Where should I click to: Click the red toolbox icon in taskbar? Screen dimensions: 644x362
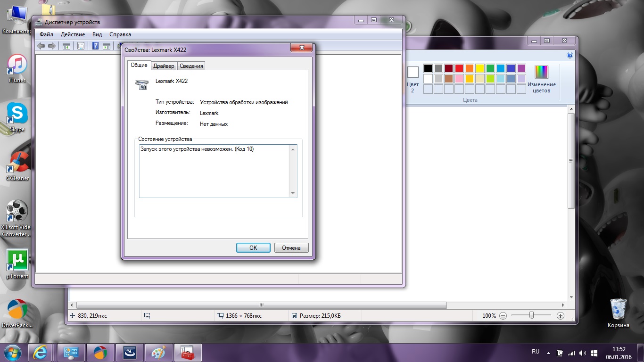[188, 352]
